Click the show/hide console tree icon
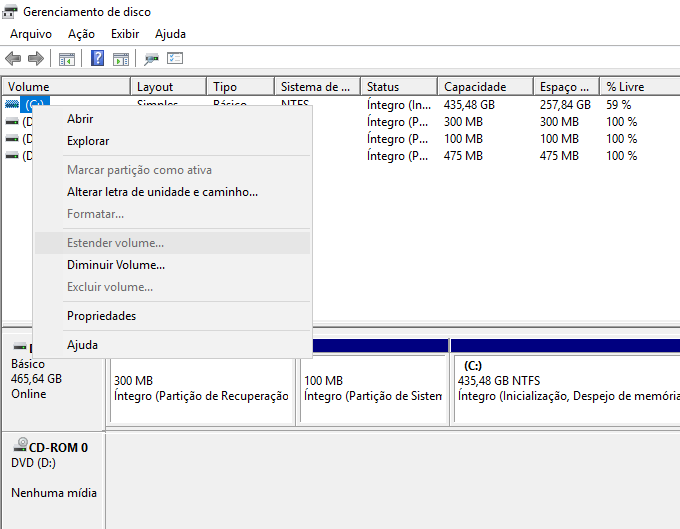The width and height of the screenshot is (680, 529). tap(67, 59)
